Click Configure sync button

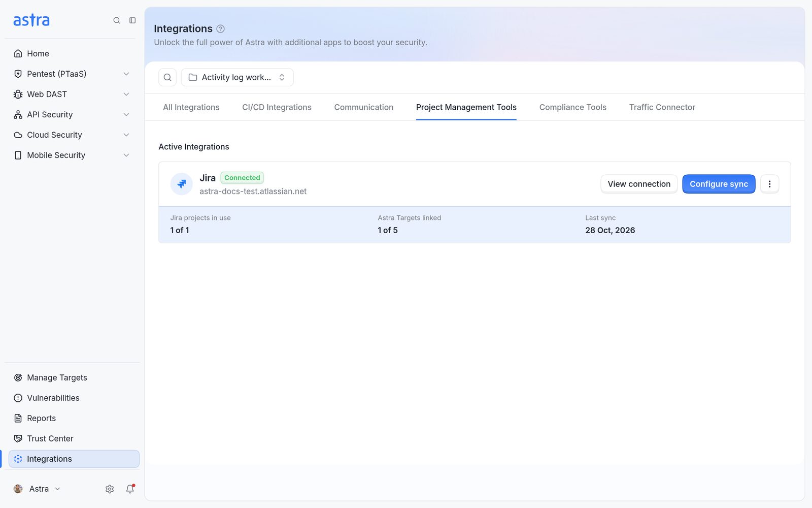pos(719,184)
